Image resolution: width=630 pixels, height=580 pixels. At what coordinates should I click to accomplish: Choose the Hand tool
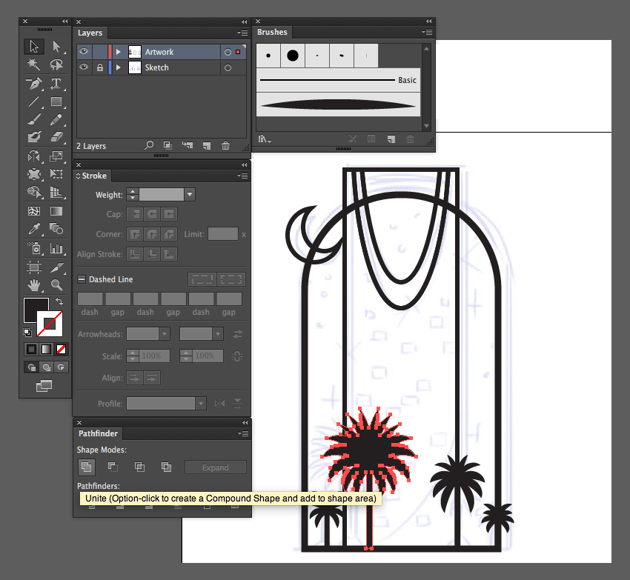pos(35,286)
